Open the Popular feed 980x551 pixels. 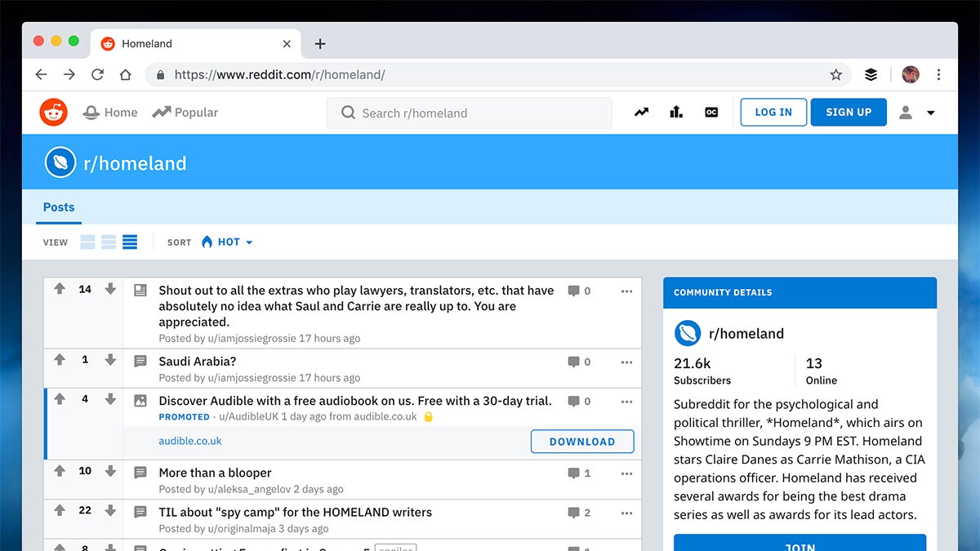(185, 112)
